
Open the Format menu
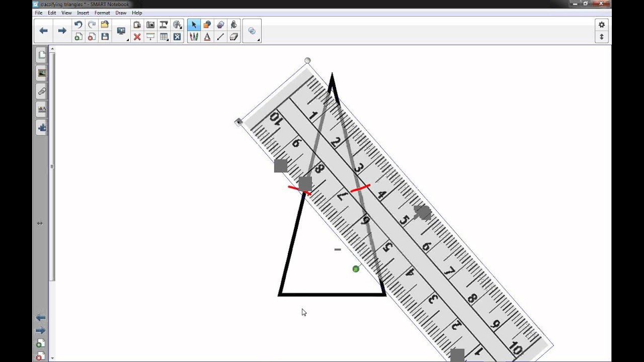coord(102,13)
